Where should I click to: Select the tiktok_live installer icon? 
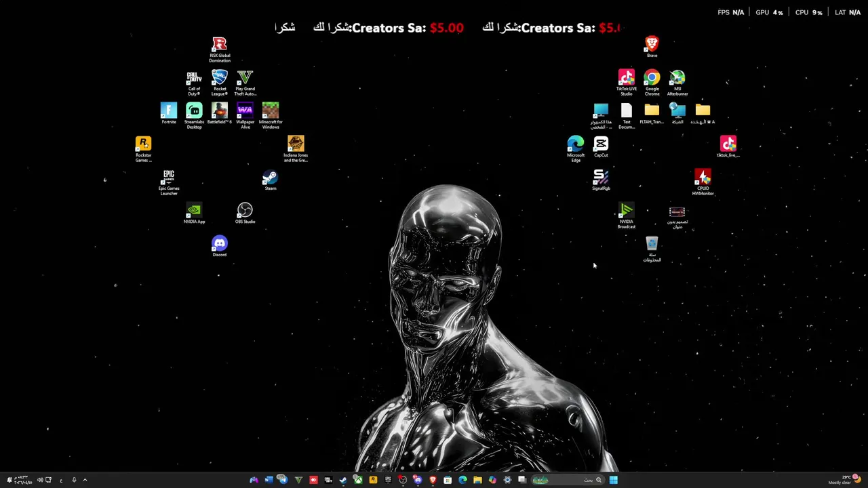pos(728,146)
